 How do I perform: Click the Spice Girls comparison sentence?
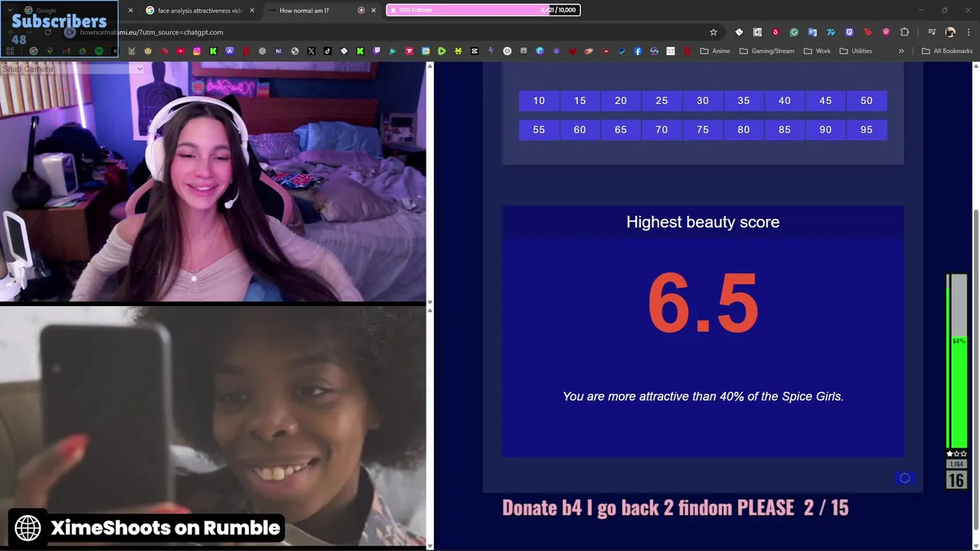pyautogui.click(x=703, y=396)
